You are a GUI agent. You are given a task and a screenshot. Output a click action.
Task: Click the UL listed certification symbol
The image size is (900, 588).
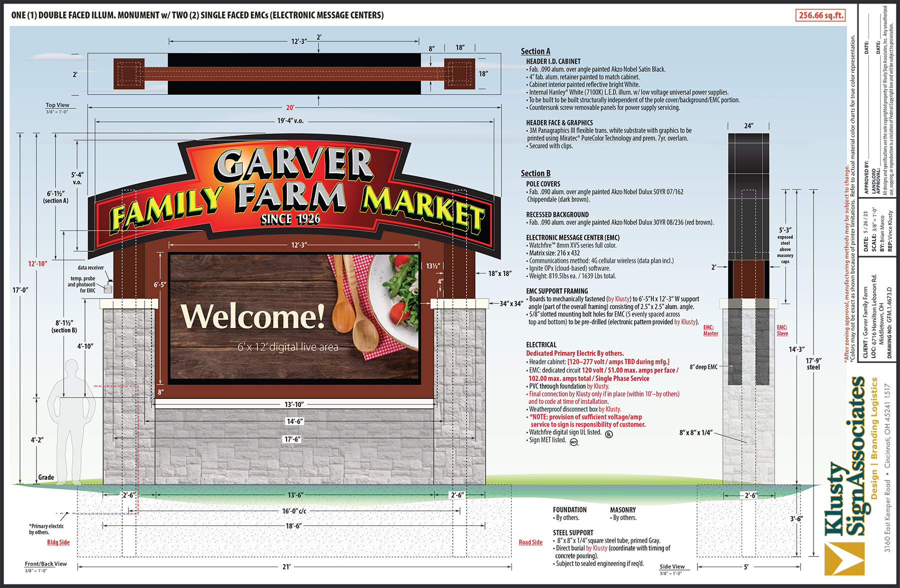point(608,434)
